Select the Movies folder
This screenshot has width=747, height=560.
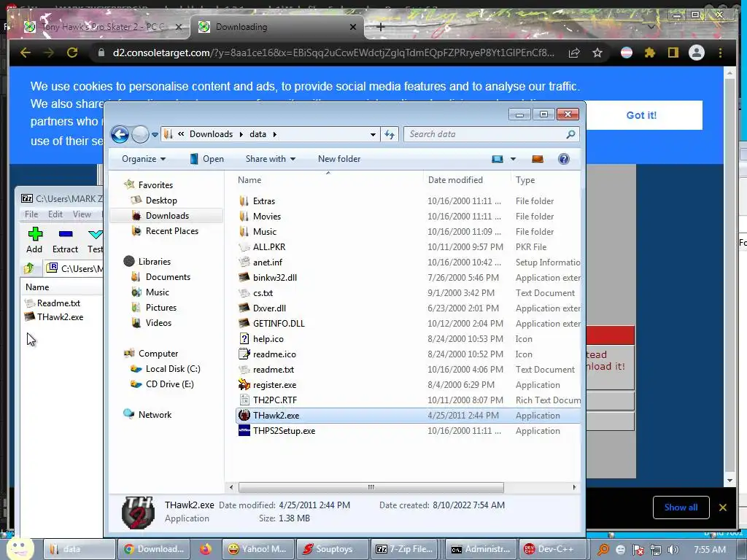(267, 216)
